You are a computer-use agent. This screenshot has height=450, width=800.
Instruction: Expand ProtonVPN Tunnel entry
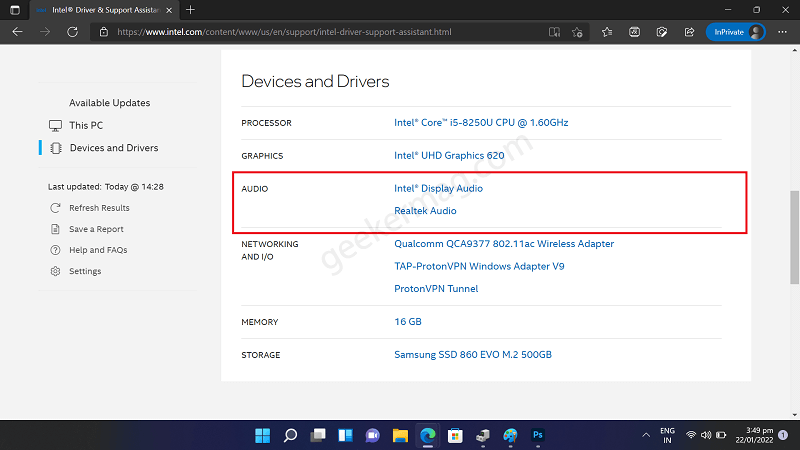pyautogui.click(x=436, y=289)
